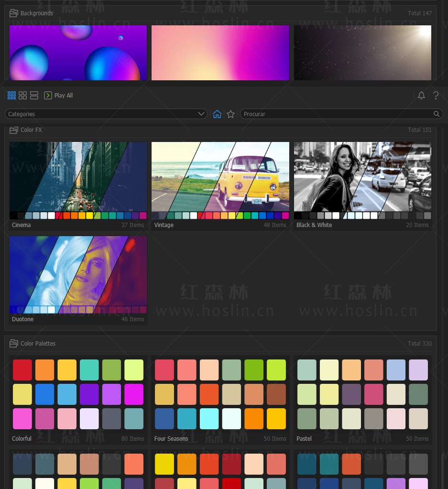
Task: Open the Color FX folder header
Action: pyautogui.click(x=26, y=130)
